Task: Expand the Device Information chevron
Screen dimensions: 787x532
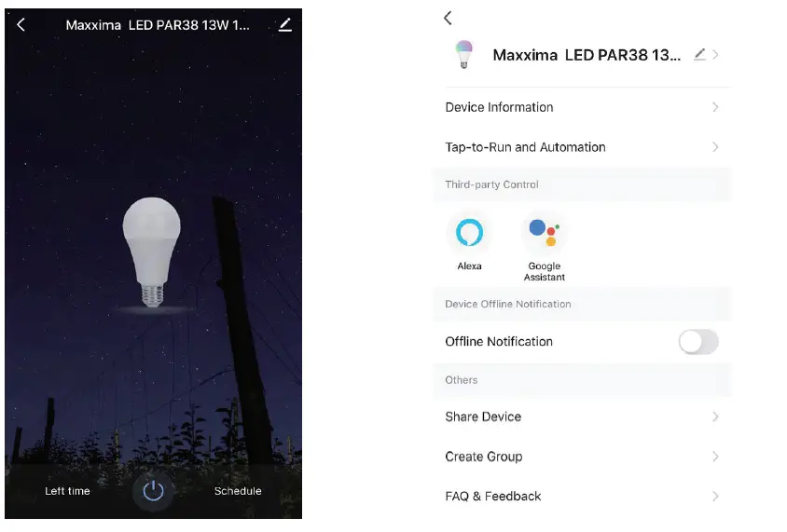Action: 715,107
